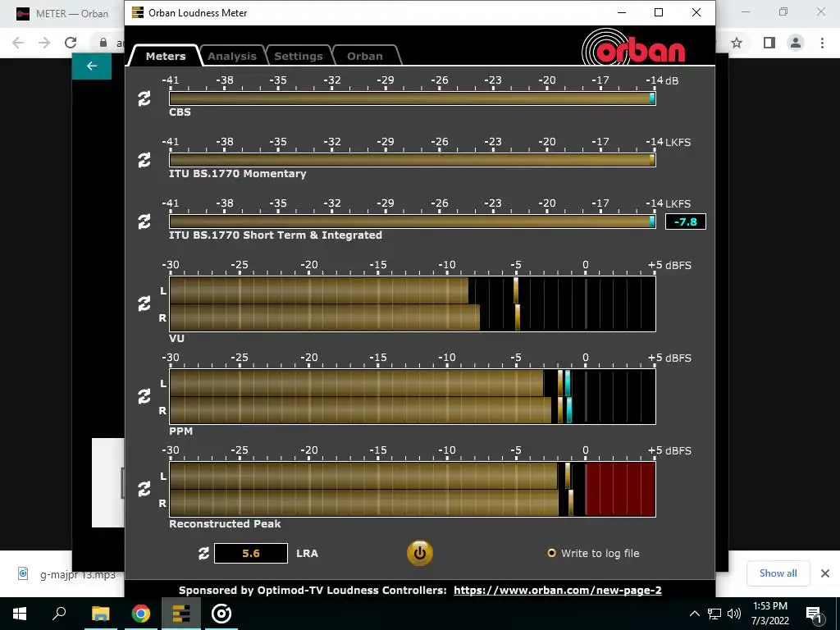840x630 pixels.
Task: Go back in the Chrome browser
Action: (18, 43)
